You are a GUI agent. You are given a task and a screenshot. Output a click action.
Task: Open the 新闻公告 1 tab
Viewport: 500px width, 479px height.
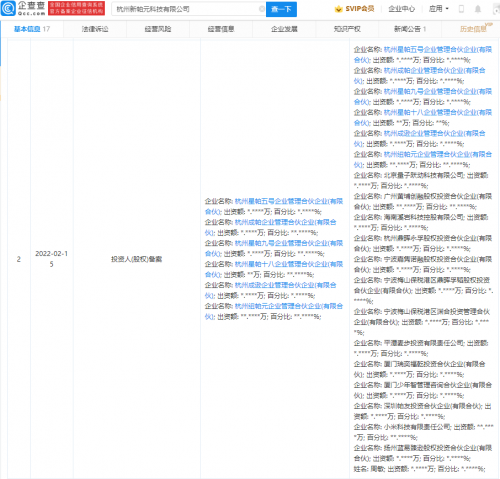tap(410, 29)
